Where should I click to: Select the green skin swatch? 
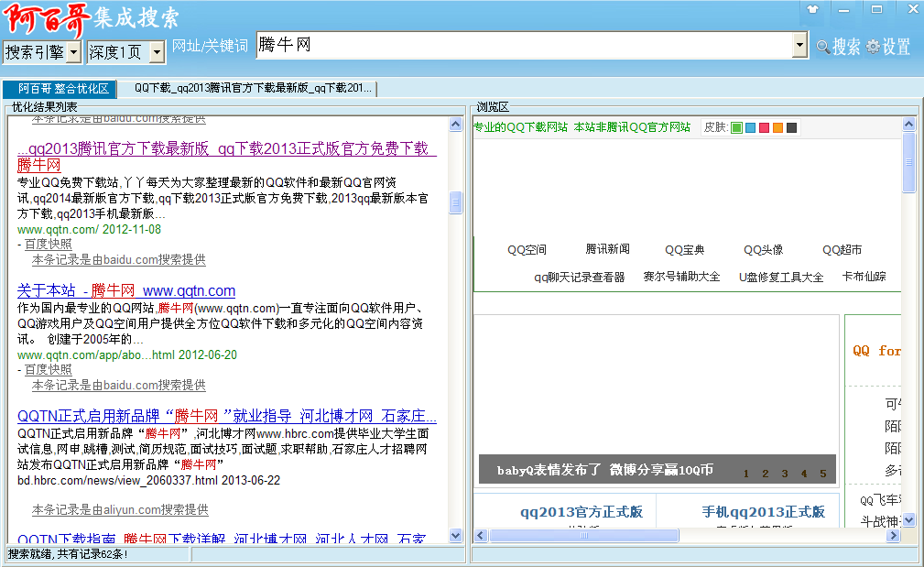[736, 128]
